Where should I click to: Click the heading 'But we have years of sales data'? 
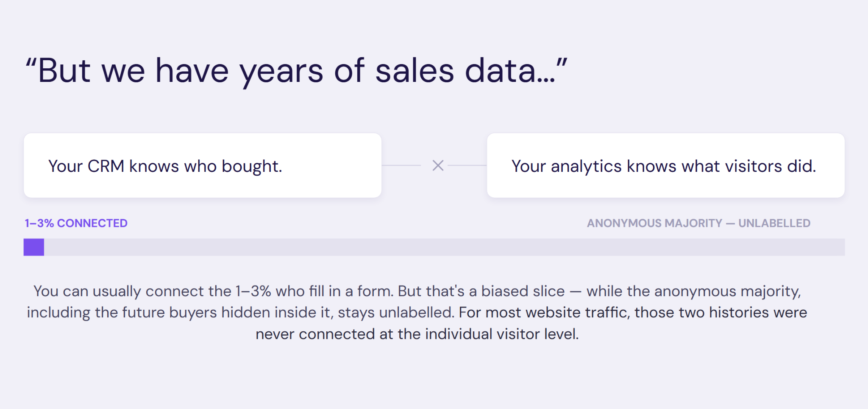(x=296, y=71)
